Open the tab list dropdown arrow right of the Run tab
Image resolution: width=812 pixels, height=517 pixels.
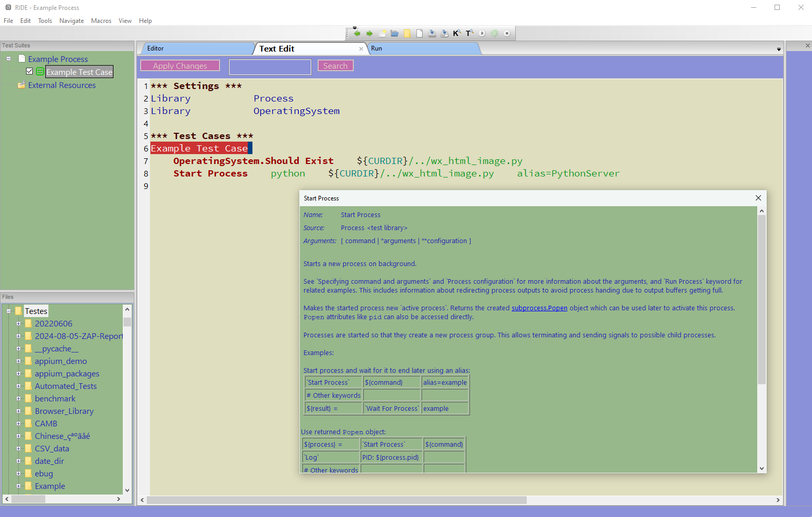pos(779,49)
